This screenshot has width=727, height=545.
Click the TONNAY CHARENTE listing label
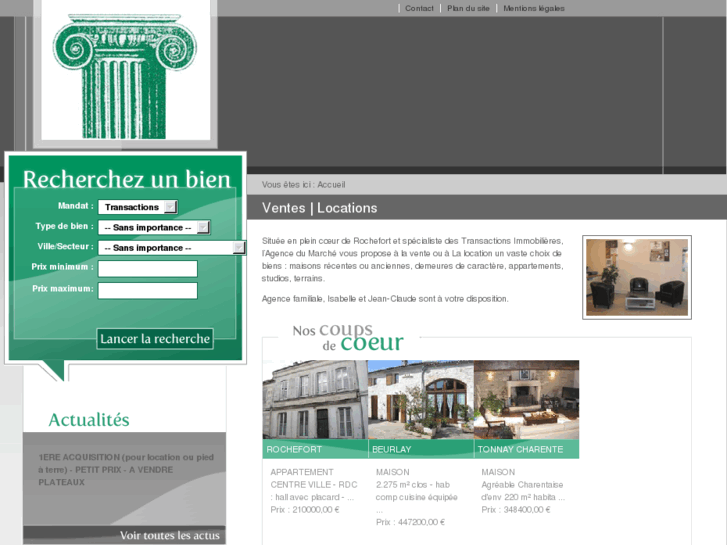tap(520, 449)
